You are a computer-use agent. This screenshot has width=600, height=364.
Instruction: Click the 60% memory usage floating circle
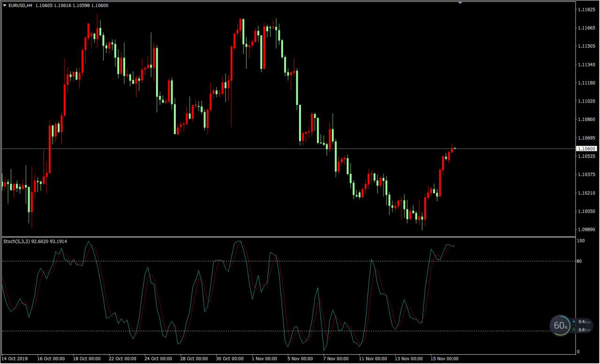[561, 325]
